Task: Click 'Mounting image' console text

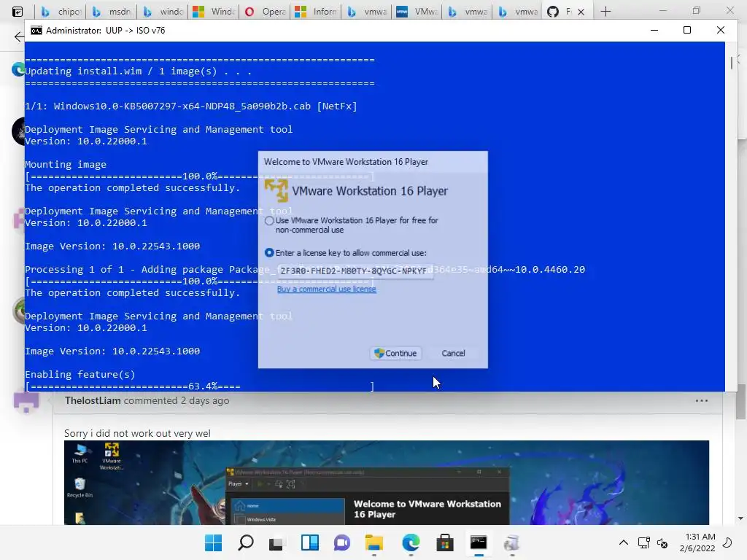Action: [66, 165]
